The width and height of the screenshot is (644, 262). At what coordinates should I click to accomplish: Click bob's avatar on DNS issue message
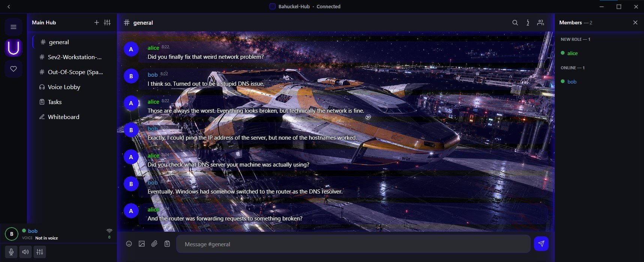131,76
